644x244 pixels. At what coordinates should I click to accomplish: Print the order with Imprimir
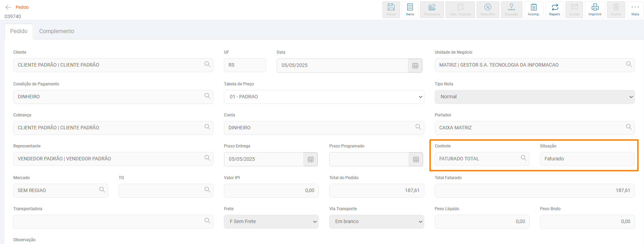pos(595,10)
